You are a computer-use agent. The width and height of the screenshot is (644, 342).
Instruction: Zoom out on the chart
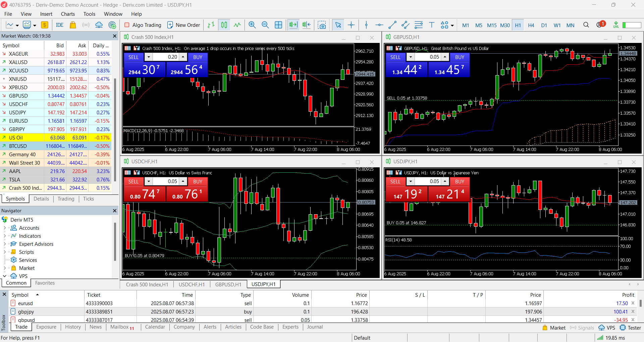(x=265, y=25)
